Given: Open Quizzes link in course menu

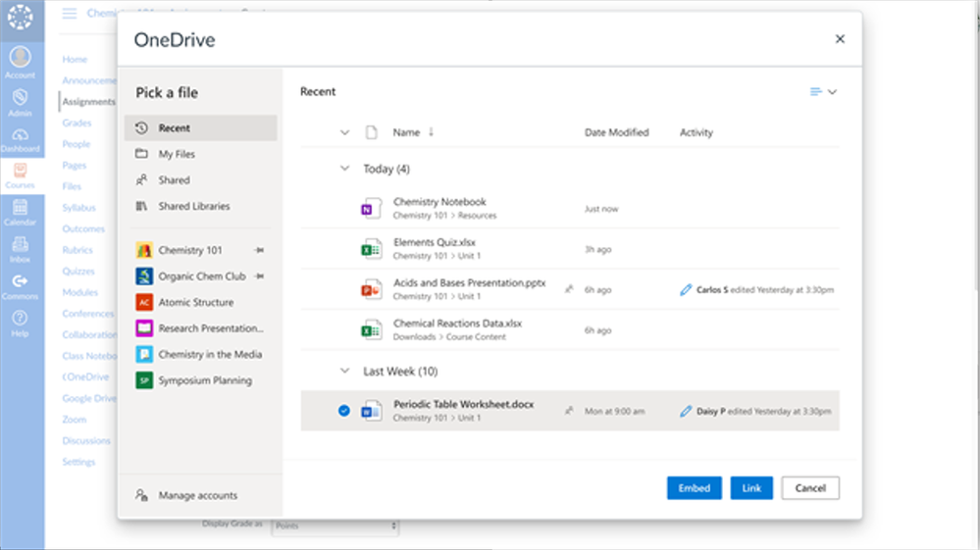Looking at the screenshot, I should pyautogui.click(x=78, y=272).
